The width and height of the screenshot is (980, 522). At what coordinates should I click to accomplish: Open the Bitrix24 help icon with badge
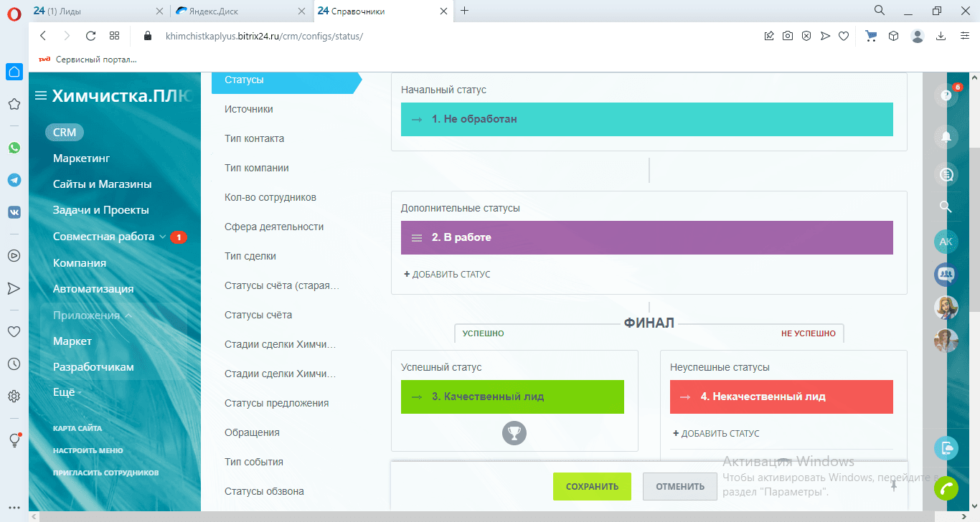coord(946,97)
